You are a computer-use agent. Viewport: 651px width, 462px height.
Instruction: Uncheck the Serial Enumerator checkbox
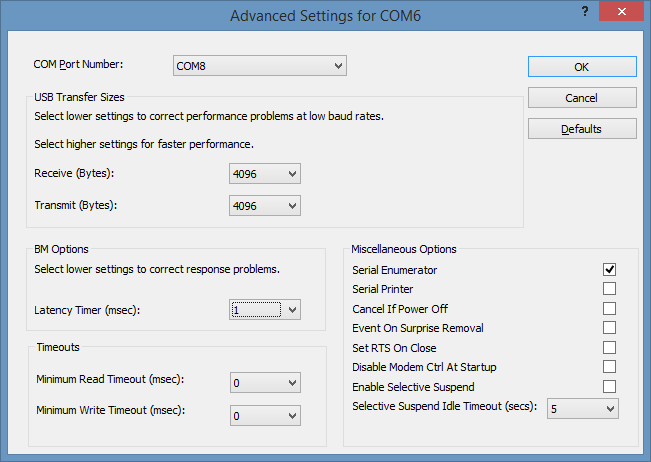[609, 269]
